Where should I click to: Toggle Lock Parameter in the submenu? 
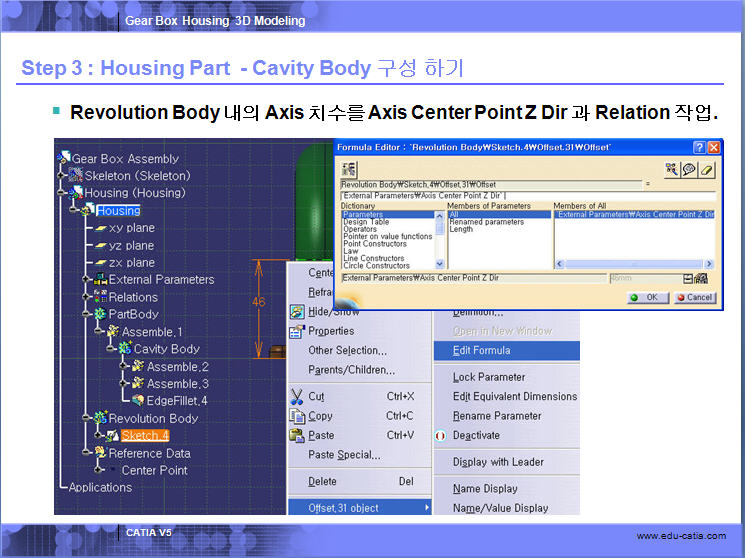point(488,377)
